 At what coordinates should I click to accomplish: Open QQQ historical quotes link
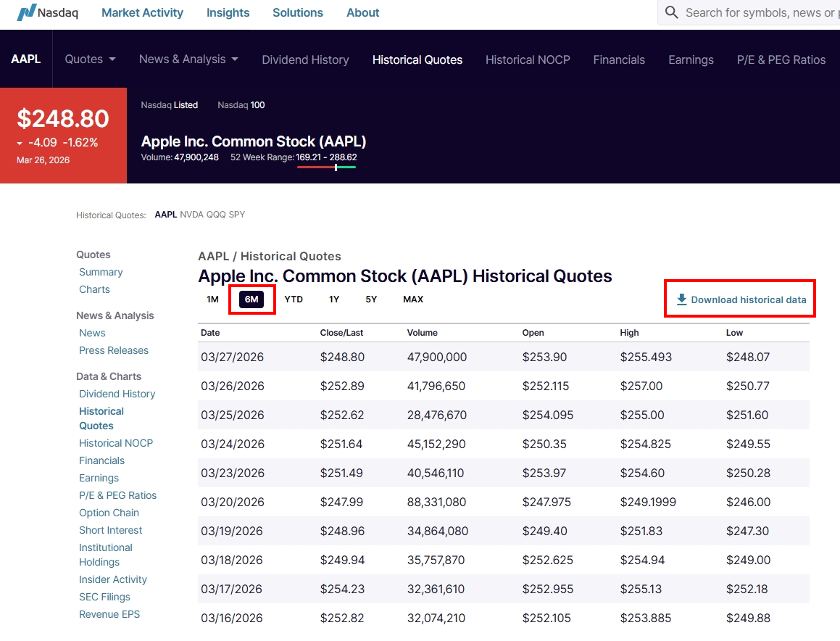point(217,215)
